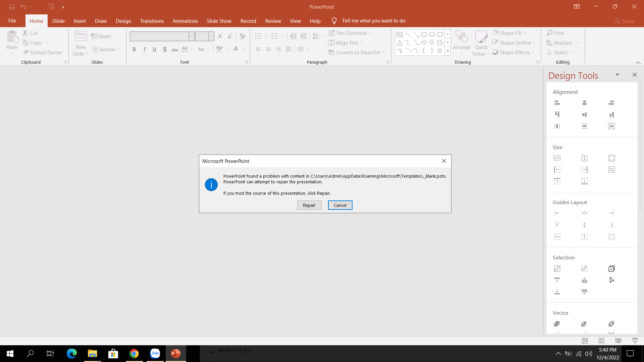
Task: Select Justify paragraph alignment
Action: [288, 49]
